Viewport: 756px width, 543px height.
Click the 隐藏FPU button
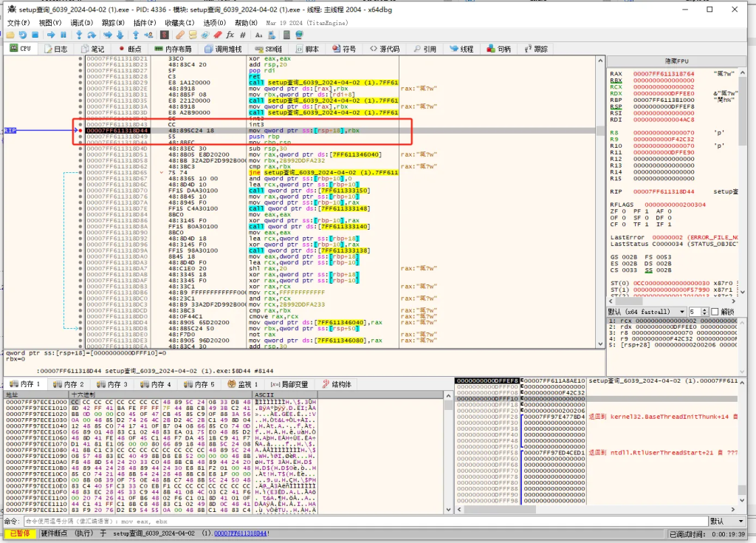[676, 61]
